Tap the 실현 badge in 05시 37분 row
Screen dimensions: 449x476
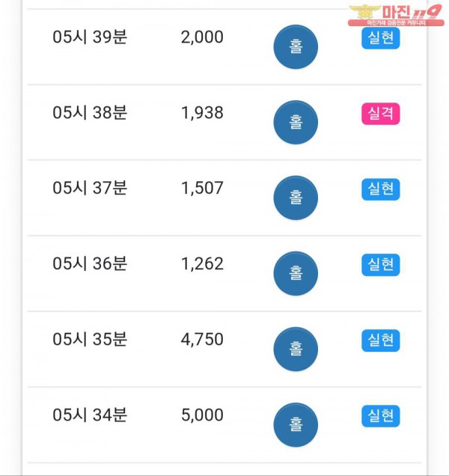(380, 189)
